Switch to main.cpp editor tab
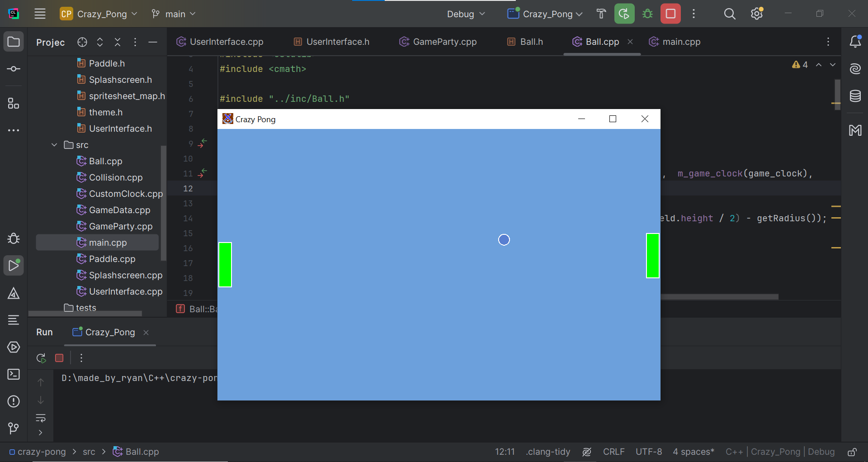 [675, 42]
